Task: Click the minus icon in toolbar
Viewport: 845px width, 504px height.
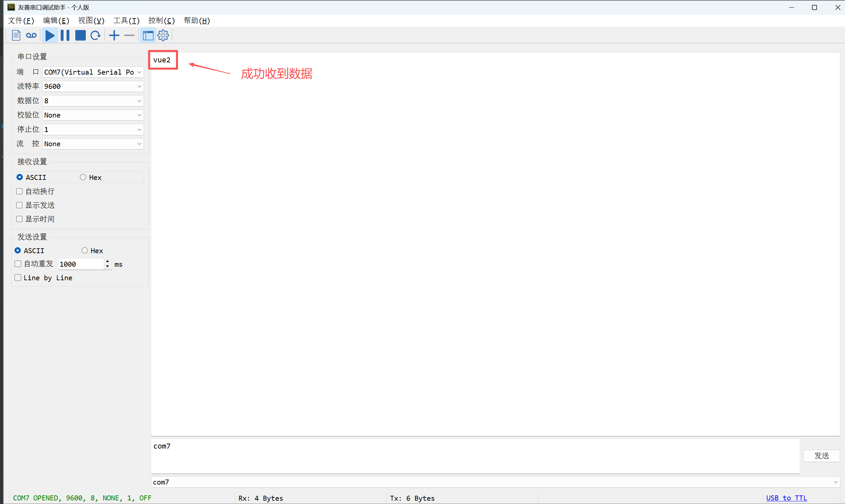Action: pyautogui.click(x=129, y=35)
